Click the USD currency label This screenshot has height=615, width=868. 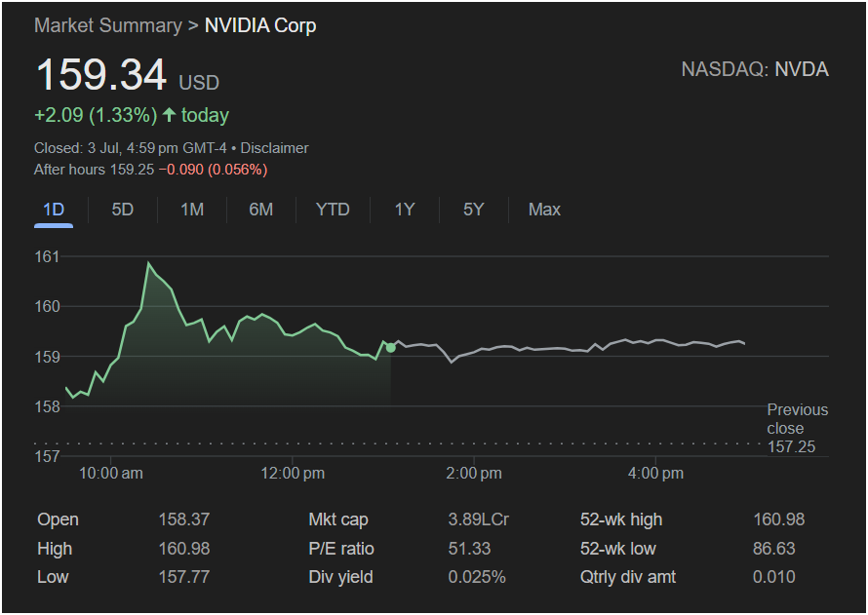(x=199, y=83)
